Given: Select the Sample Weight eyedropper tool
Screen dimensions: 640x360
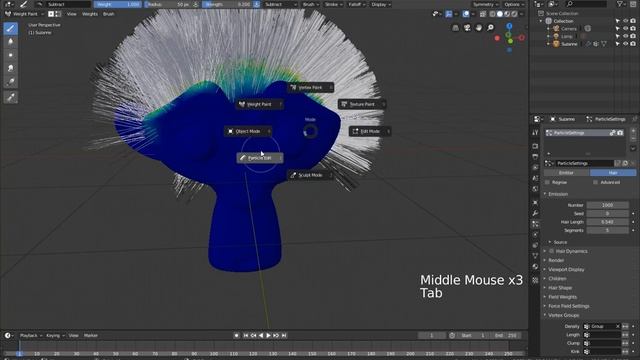Looking at the screenshot, I should (x=11, y=97).
